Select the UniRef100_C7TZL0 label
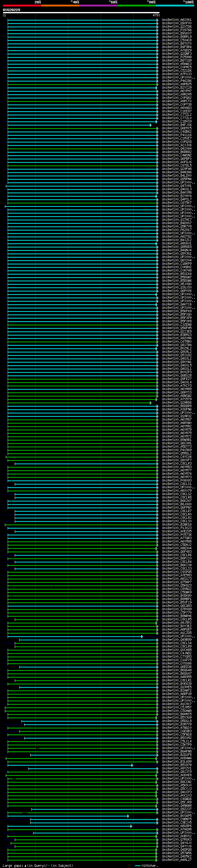 [176, 118]
